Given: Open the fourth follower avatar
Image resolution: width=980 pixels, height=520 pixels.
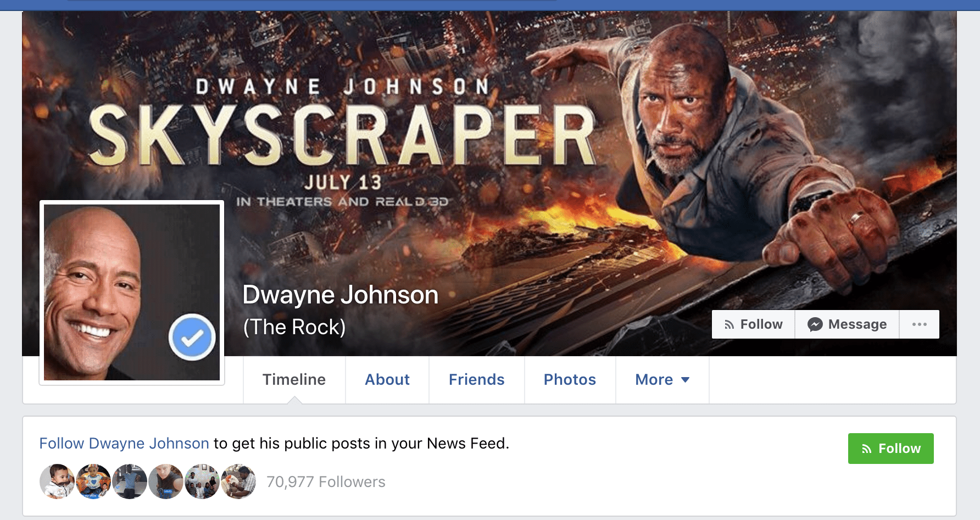Looking at the screenshot, I should [x=166, y=482].
